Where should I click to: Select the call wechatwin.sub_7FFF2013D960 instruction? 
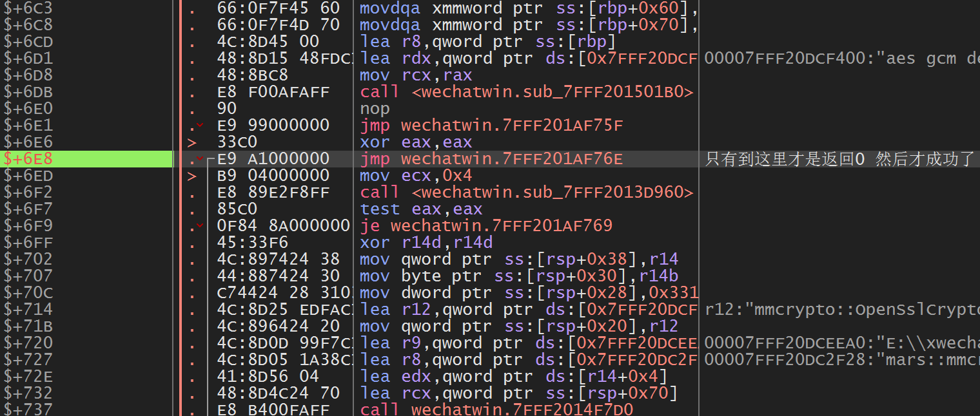tap(526, 193)
